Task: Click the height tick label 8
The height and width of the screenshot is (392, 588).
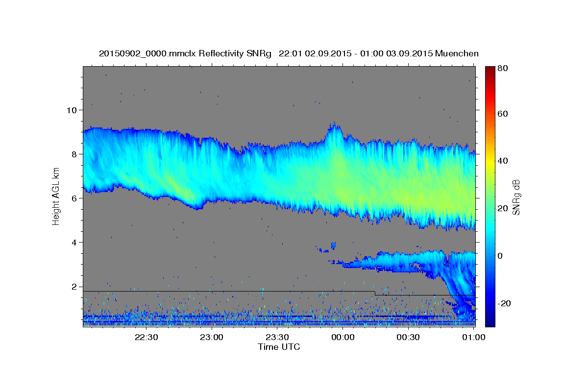Action: [x=74, y=154]
